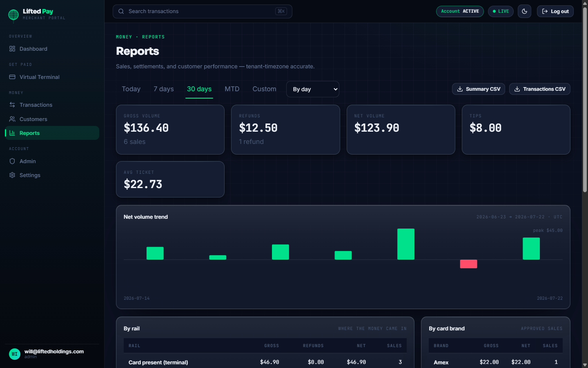The image size is (588, 368).
Task: Toggle dark mode with the moon icon
Action: [x=525, y=11]
